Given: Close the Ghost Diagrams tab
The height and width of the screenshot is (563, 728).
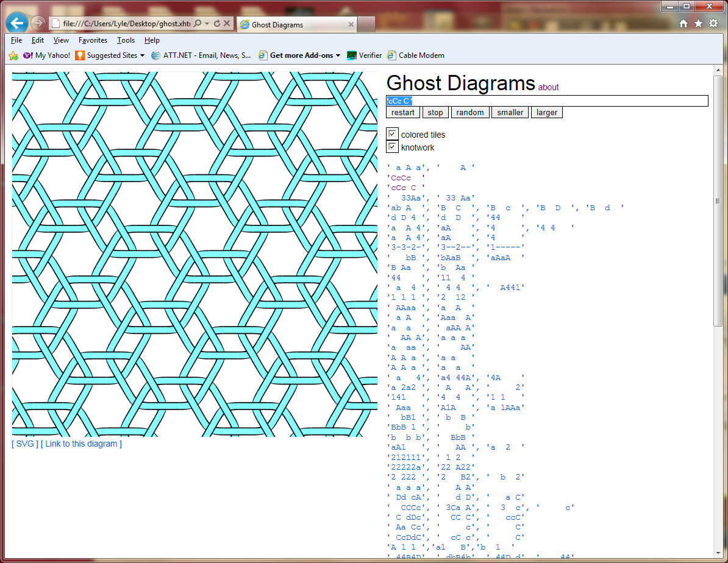Looking at the screenshot, I should coord(351,24).
